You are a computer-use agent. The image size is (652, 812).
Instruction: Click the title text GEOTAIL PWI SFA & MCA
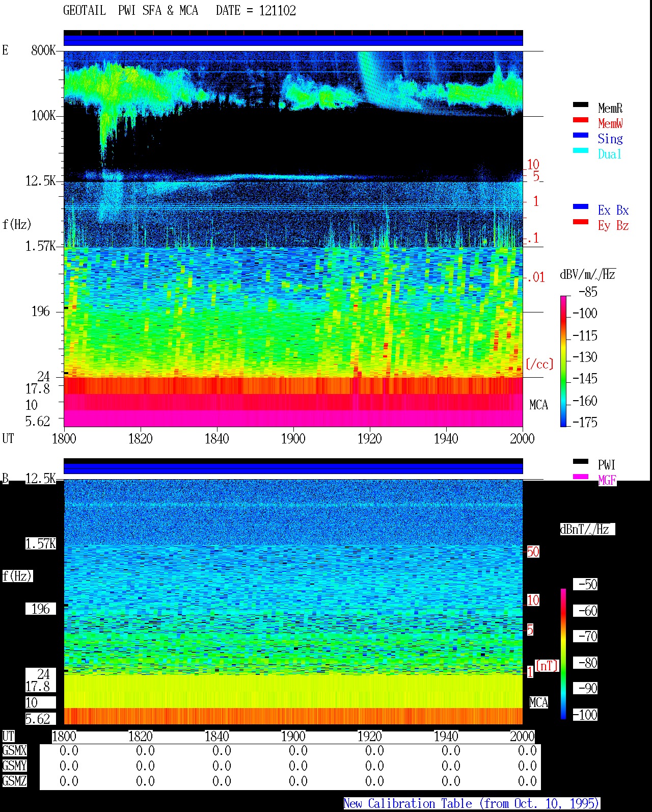point(130,10)
